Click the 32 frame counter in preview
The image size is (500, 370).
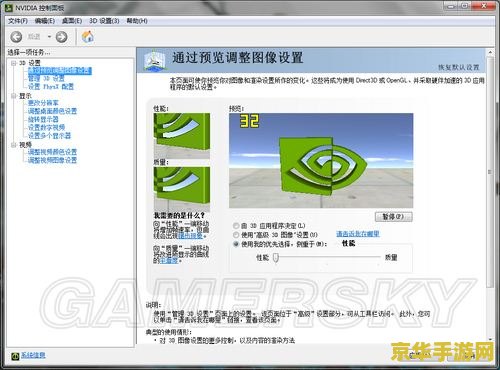249,121
